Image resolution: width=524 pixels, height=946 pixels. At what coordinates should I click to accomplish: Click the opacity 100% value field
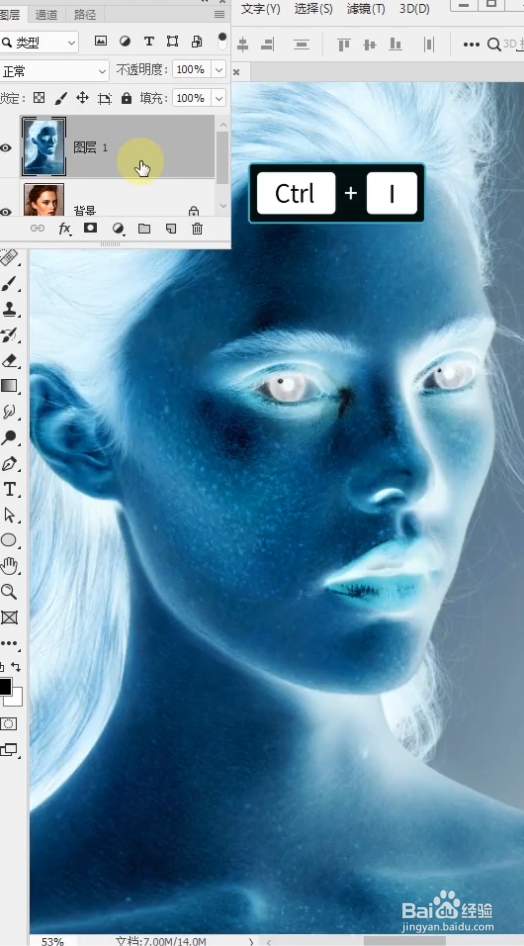pos(192,70)
